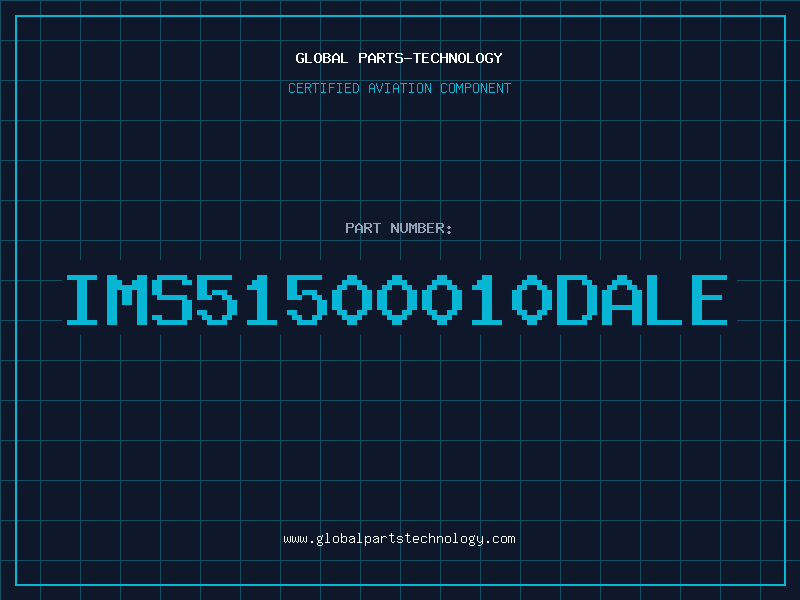Select the part number IMS5150001ODALE
Image resolution: width=800 pixels, height=600 pixels.
point(397,299)
